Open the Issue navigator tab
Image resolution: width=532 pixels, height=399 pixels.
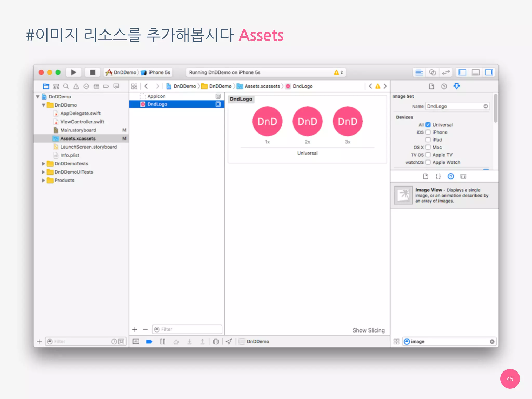(76, 86)
